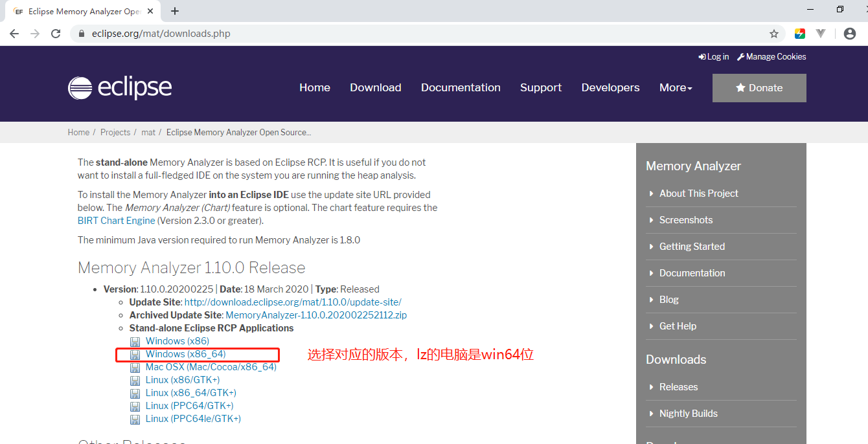Screen dimensions: 868x444
Task: Open Blog in the sidebar
Action: click(x=669, y=300)
